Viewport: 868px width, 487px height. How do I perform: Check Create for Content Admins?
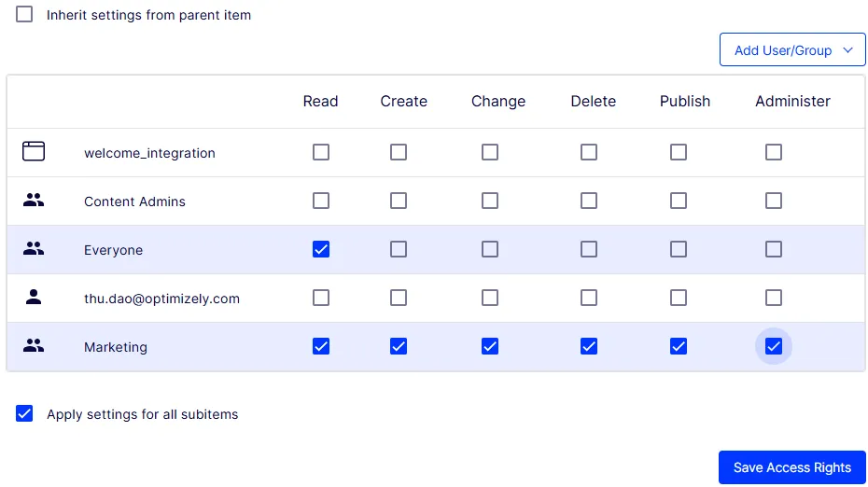point(399,201)
